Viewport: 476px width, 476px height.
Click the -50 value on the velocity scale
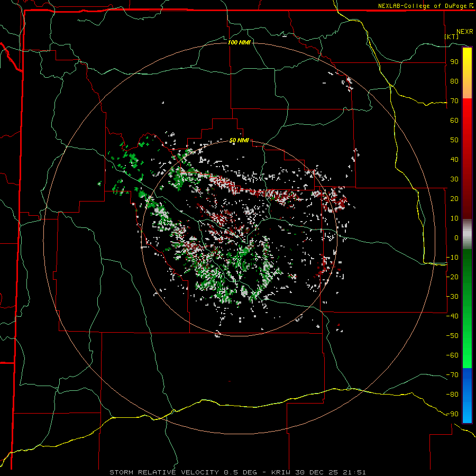pos(452,336)
